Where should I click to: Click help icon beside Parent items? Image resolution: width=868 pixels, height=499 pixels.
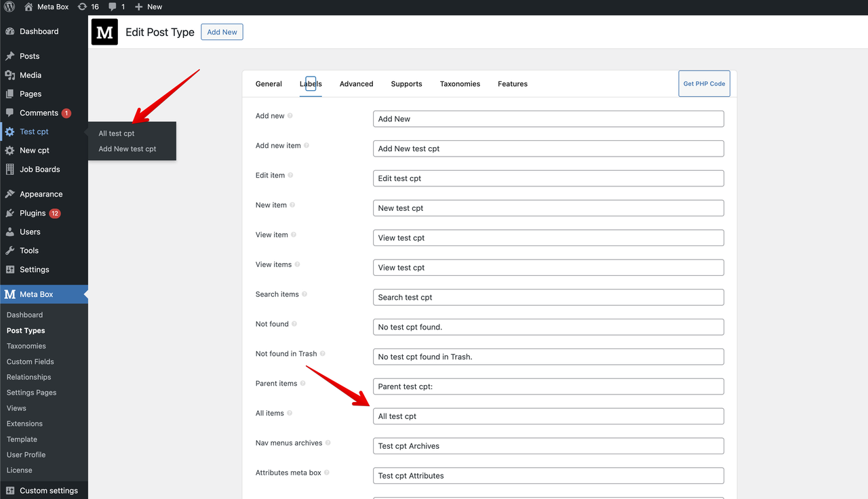tap(302, 384)
